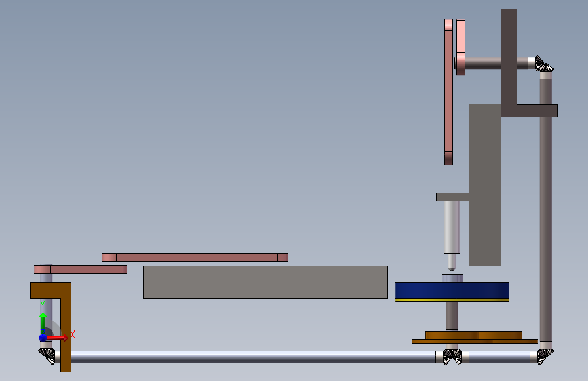Select the bevel gear at bottom left

click(47, 356)
